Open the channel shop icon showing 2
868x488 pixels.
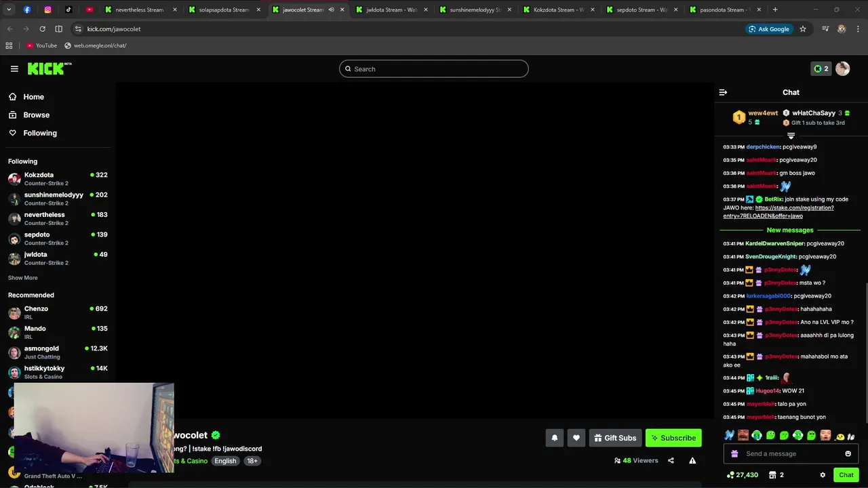click(x=776, y=475)
